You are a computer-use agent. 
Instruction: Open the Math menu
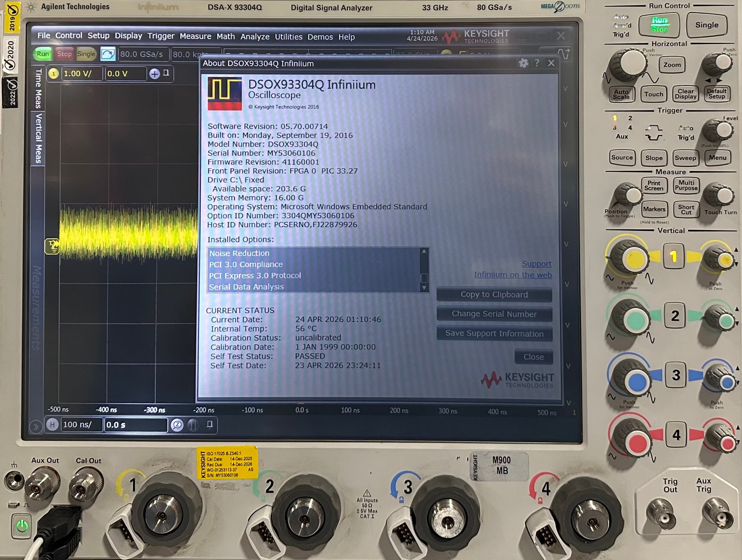(x=226, y=37)
